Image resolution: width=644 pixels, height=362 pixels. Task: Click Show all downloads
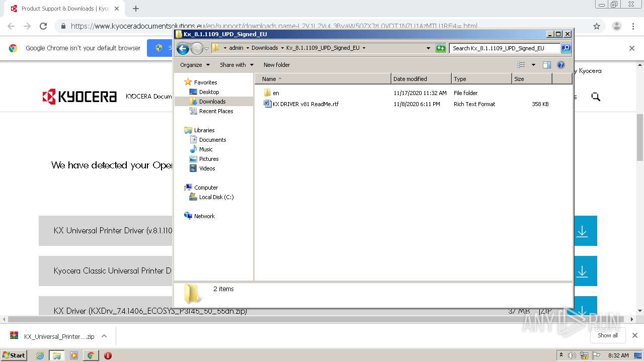click(608, 335)
